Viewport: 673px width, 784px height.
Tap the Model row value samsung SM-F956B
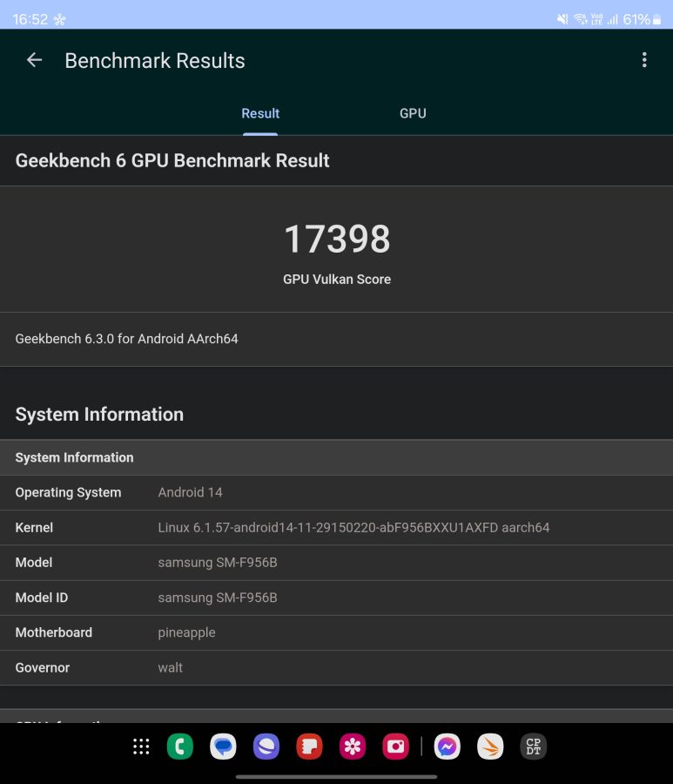point(218,563)
